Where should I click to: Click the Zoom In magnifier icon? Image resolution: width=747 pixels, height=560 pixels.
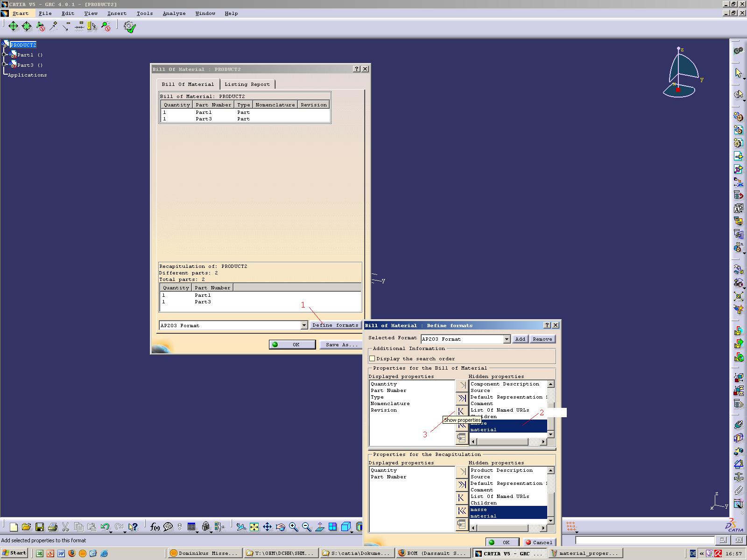point(293,527)
